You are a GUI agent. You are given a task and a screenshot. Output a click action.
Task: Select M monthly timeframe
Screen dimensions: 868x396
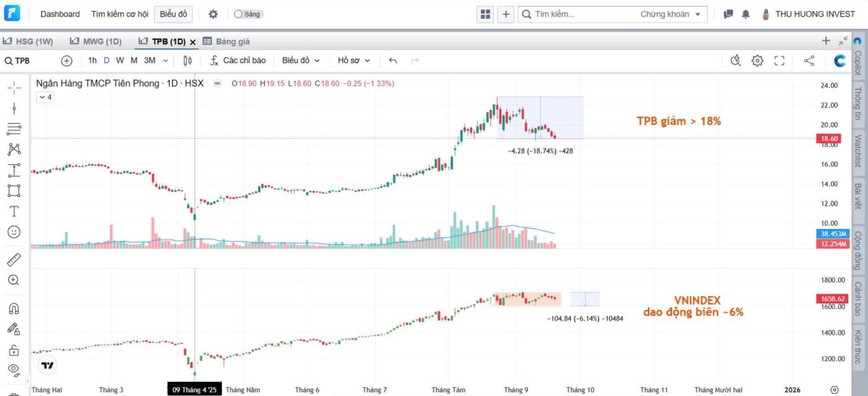[134, 61]
